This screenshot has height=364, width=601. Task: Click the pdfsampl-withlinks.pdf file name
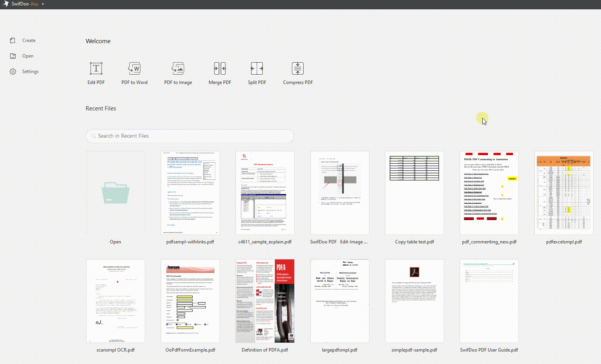point(190,242)
